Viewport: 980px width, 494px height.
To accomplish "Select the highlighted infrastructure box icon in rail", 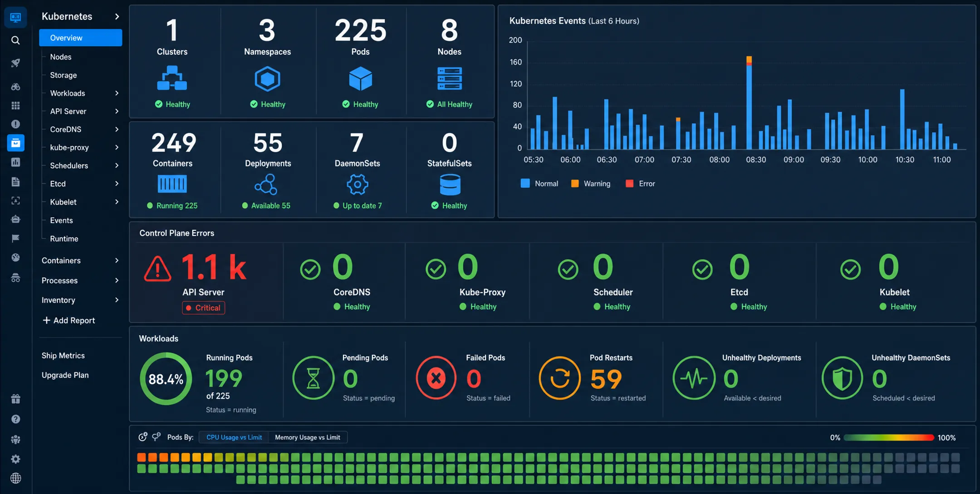I will [x=15, y=143].
